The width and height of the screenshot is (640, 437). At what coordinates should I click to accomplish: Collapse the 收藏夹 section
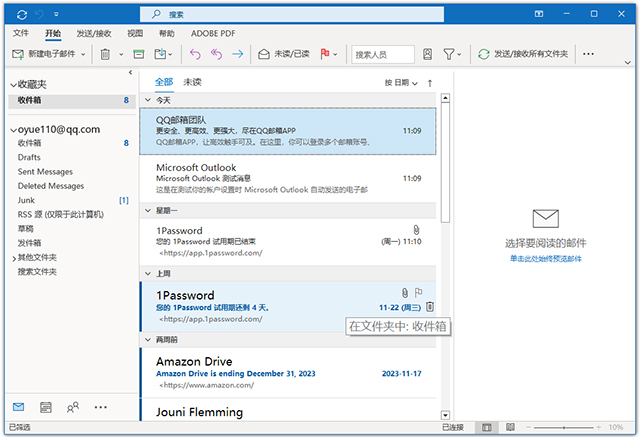pos(13,85)
